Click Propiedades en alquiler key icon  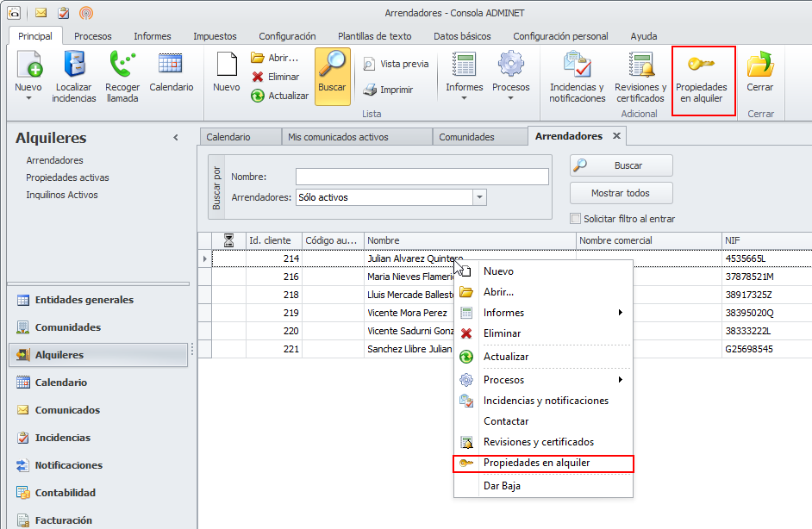pyautogui.click(x=701, y=66)
